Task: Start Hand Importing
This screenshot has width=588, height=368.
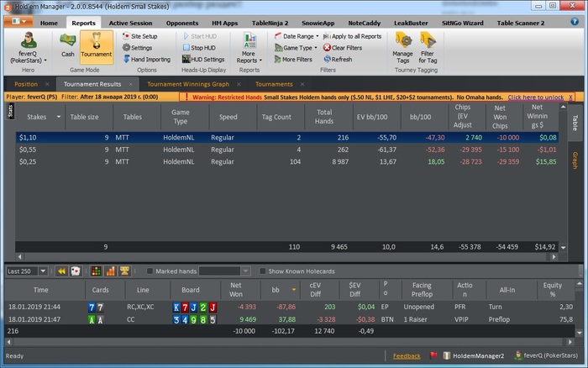Action: point(147,60)
